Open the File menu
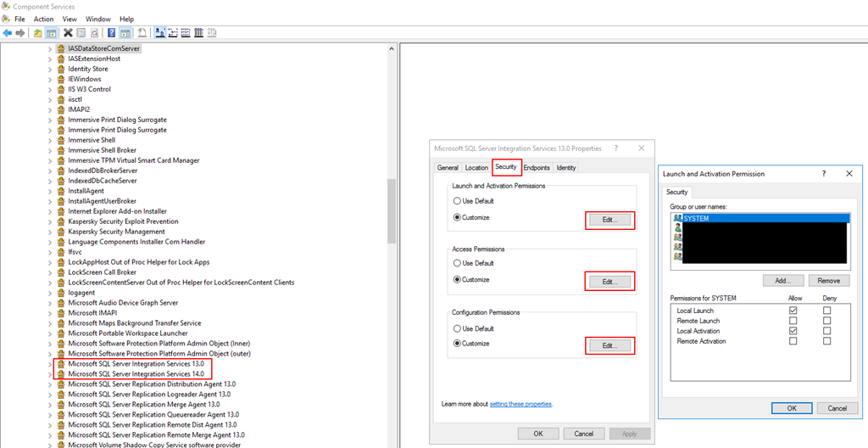 (x=20, y=19)
